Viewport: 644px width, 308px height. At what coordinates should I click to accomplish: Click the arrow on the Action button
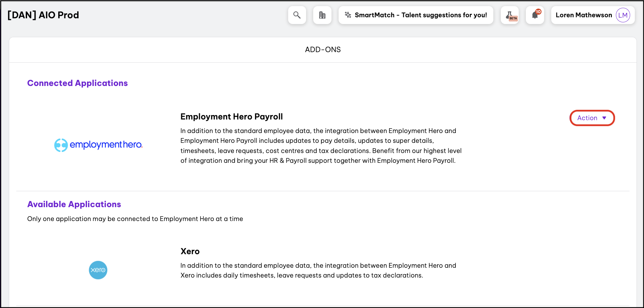coord(604,118)
